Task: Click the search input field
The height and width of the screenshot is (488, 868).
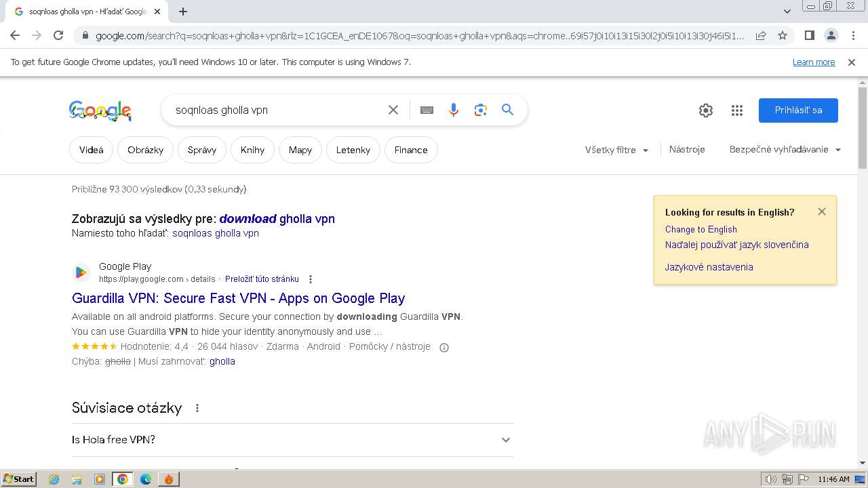Action: point(278,110)
